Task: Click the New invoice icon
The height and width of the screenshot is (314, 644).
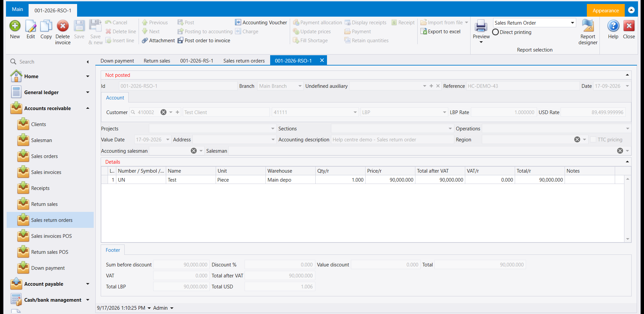Action: [x=15, y=26]
